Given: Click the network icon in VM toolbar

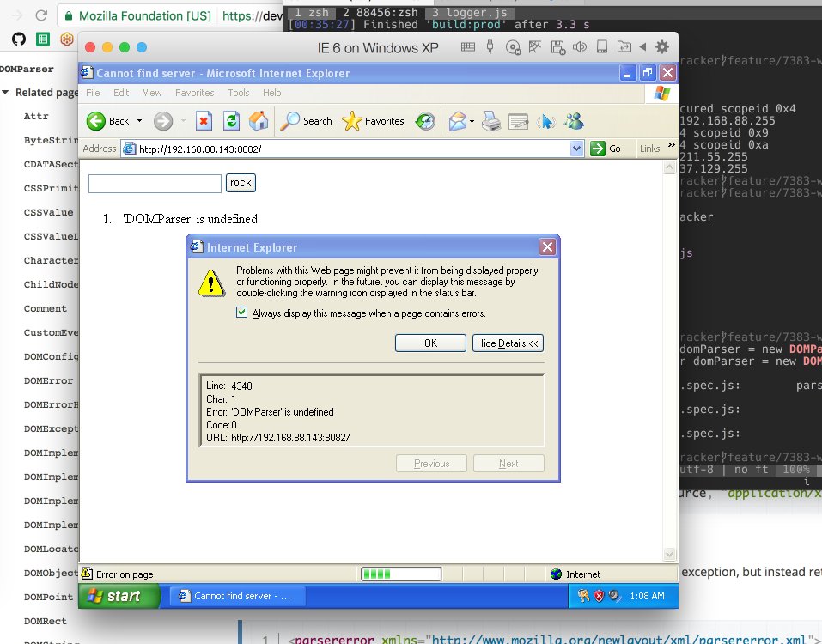Looking at the screenshot, I should (x=535, y=47).
